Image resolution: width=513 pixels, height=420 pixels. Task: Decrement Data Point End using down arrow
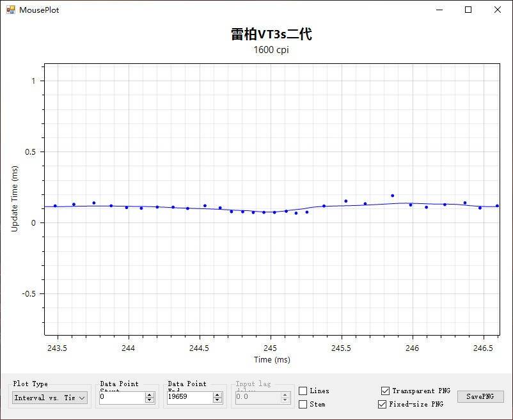(217, 400)
